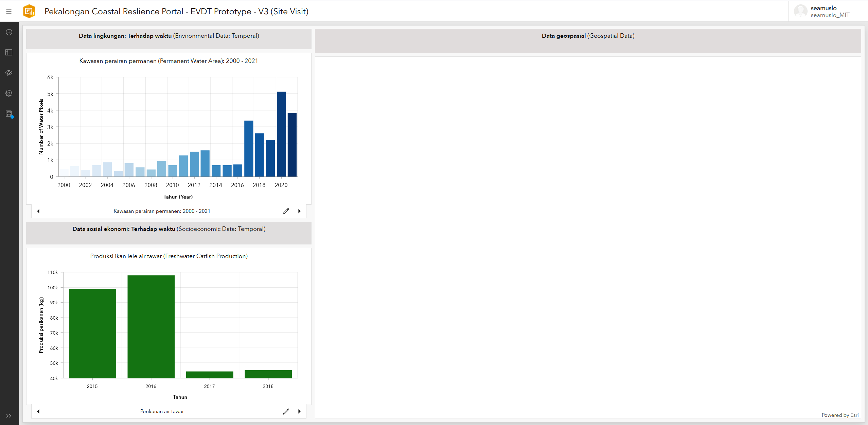Show the next chart in the environmental data panel

coord(299,211)
